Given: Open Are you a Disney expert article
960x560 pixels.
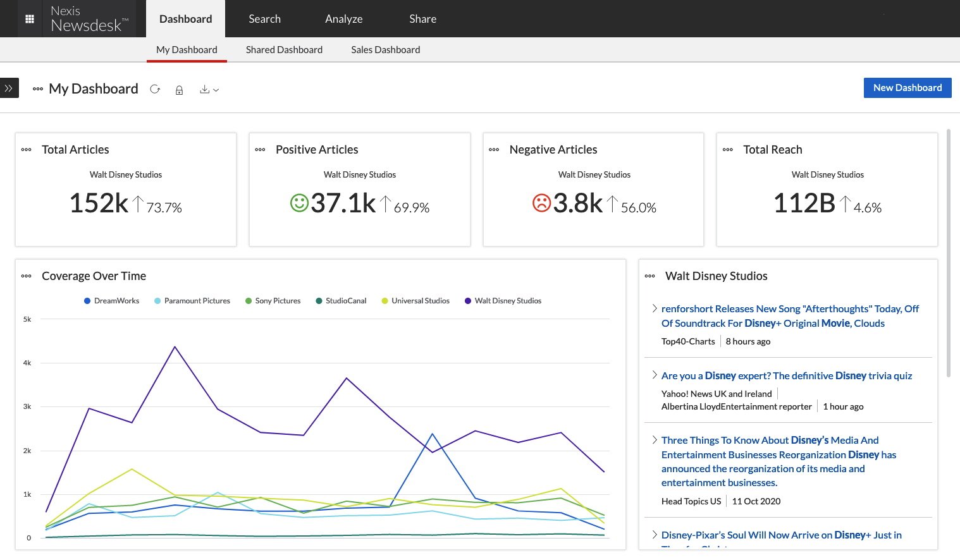Looking at the screenshot, I should (787, 375).
